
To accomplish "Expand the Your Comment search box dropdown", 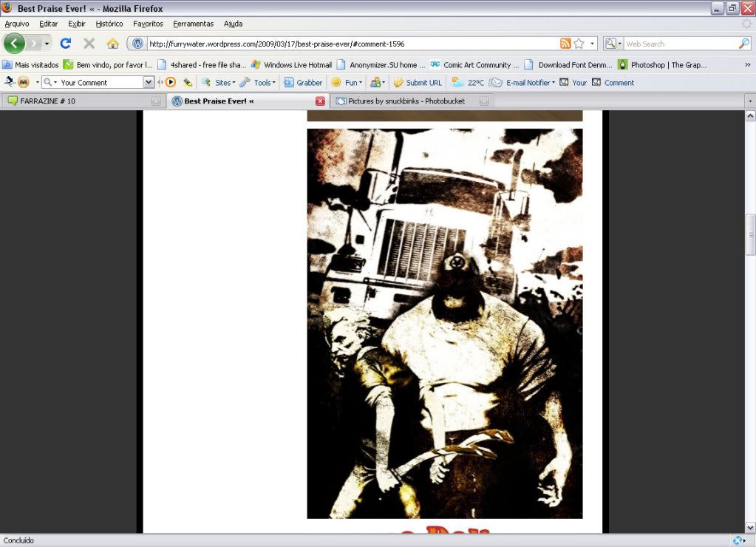I will pos(149,83).
